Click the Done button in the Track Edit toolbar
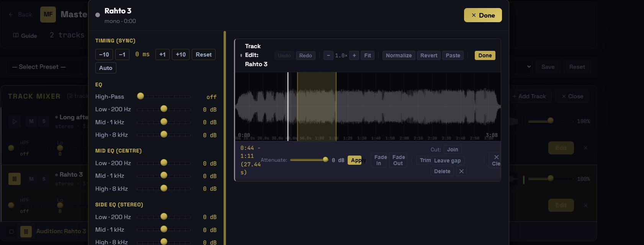644x245 pixels. (485, 55)
